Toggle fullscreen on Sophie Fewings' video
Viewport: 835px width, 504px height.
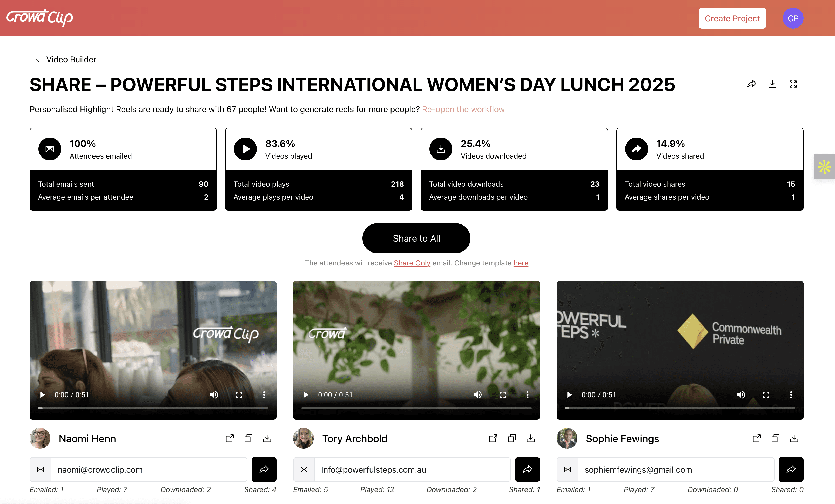tap(766, 394)
